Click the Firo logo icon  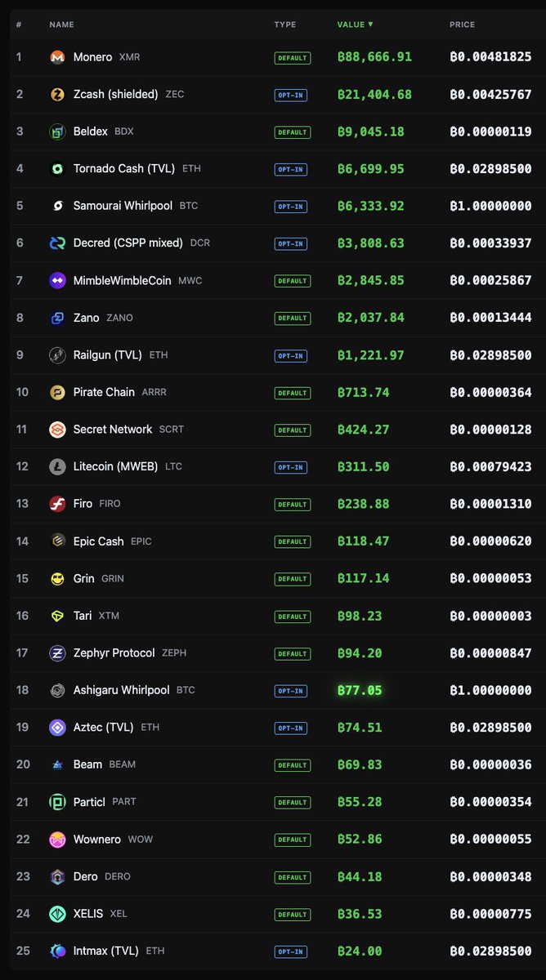[57, 504]
